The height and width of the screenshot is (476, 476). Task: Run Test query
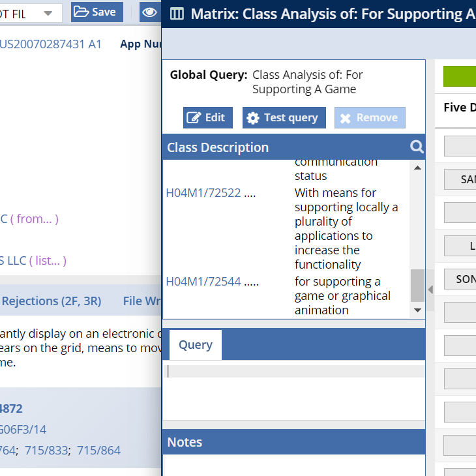pyautogui.click(x=284, y=117)
